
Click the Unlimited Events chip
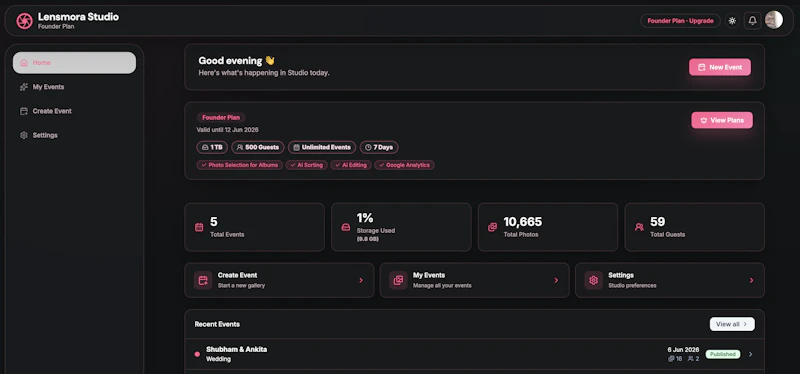[322, 147]
